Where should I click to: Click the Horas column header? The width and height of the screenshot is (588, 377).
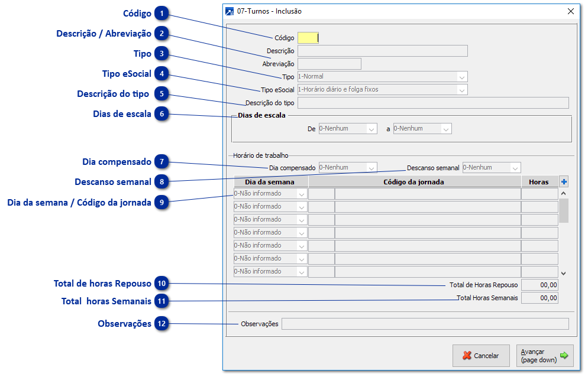(x=539, y=182)
